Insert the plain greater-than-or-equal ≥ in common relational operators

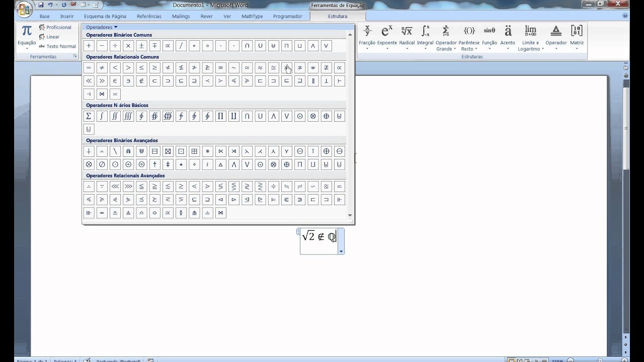click(x=154, y=67)
